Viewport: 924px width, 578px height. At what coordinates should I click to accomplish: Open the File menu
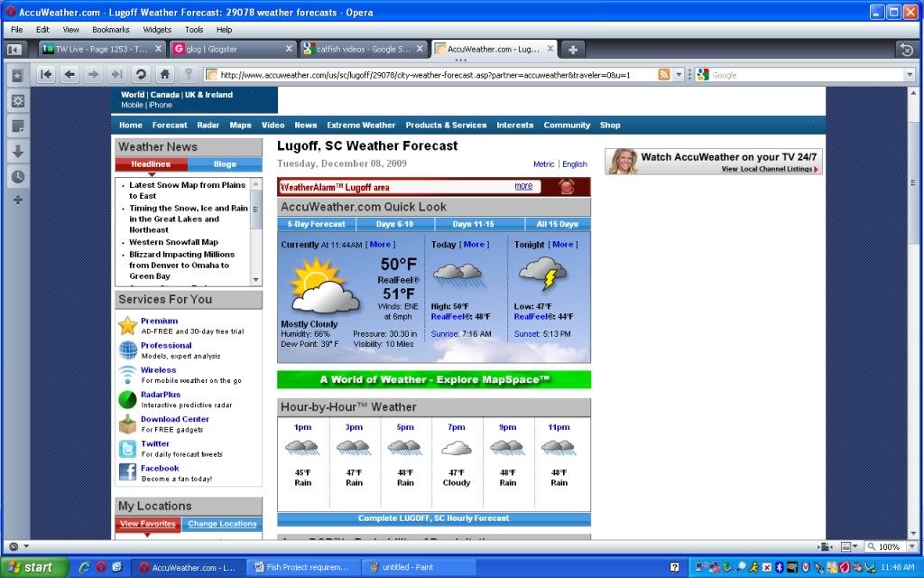16,30
